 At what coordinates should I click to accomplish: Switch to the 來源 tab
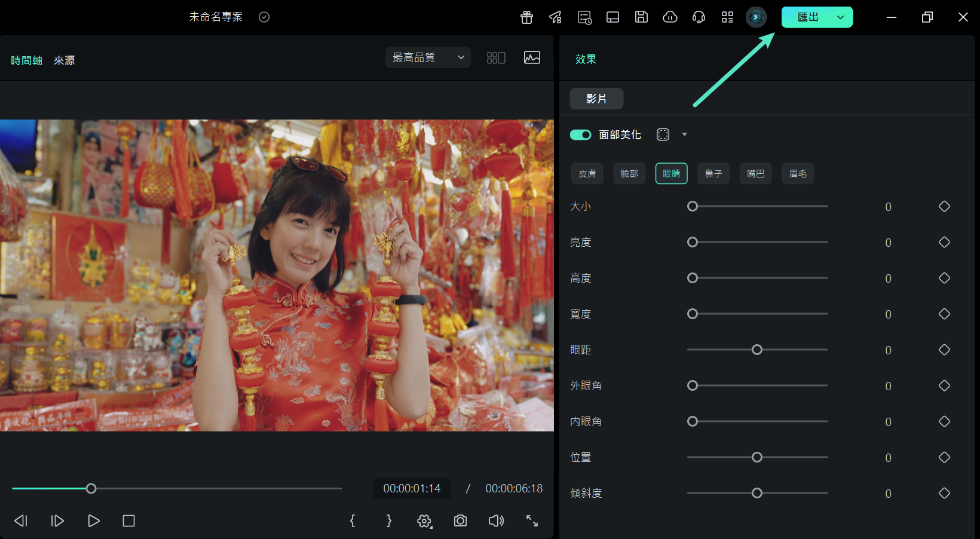(64, 60)
